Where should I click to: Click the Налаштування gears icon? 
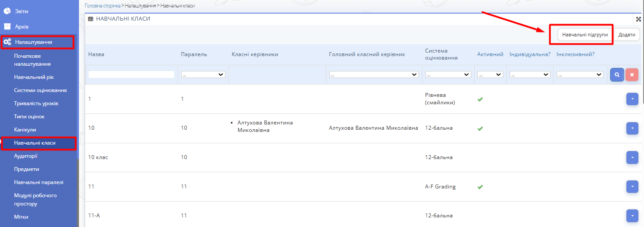pos(7,42)
